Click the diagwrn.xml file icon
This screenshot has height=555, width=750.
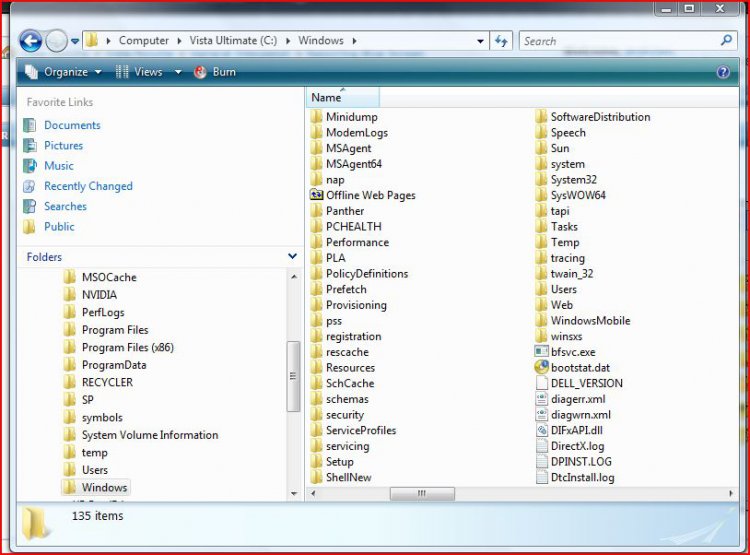coord(541,415)
